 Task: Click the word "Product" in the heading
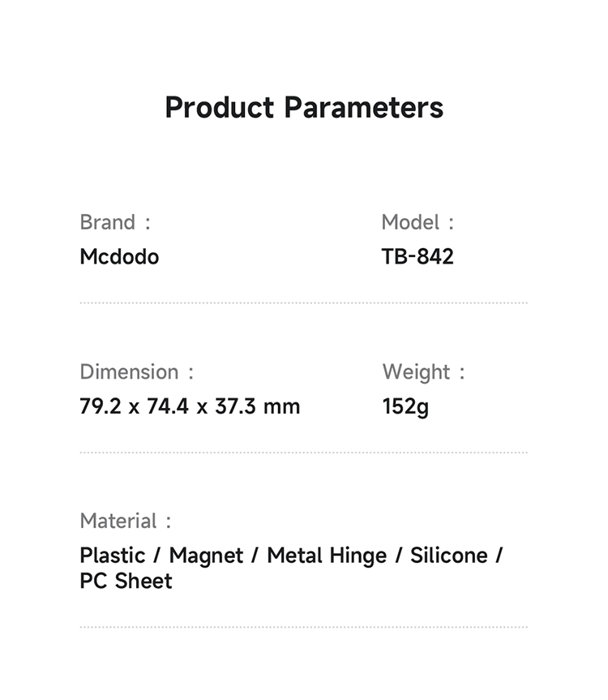point(220,108)
